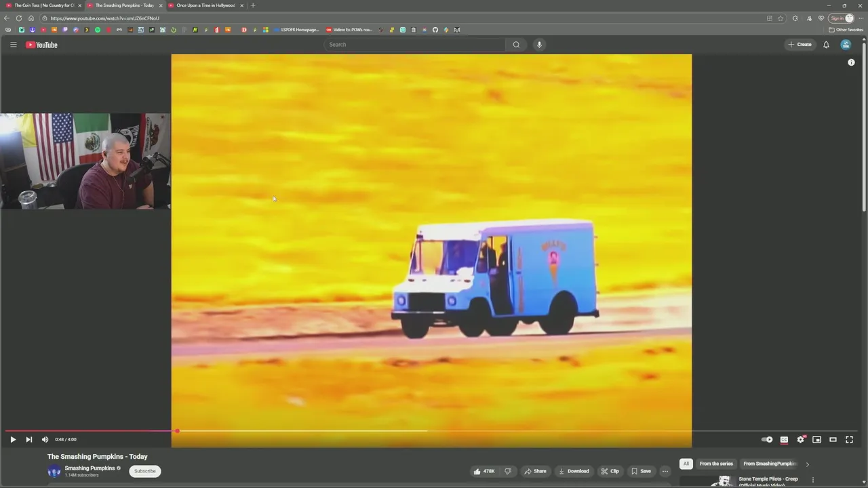Screen dimensions: 868x488
Task: Enter full screen mode
Action: [849, 439]
